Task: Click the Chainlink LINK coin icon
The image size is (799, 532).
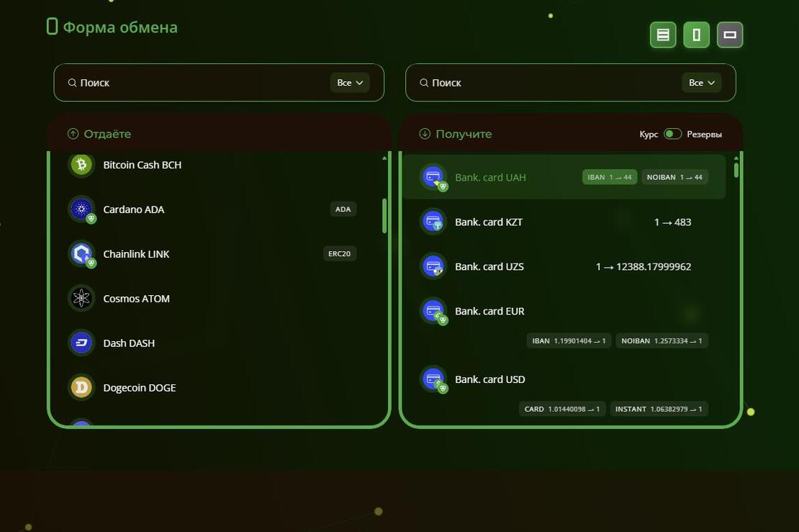Action: click(81, 254)
